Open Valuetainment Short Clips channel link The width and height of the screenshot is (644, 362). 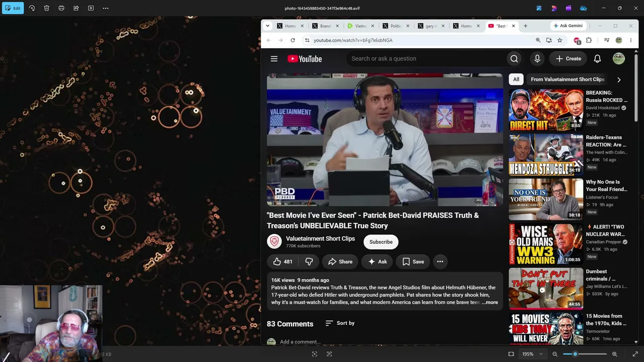pyautogui.click(x=320, y=239)
